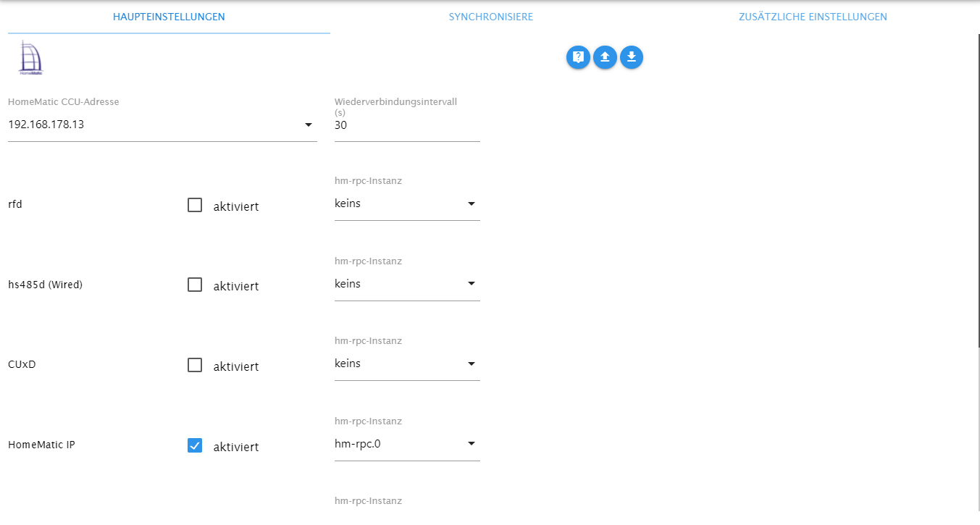Viewport: 980px width, 525px height.
Task: Click the HomeMatic CCU-Adresse label
Action: coord(64,102)
